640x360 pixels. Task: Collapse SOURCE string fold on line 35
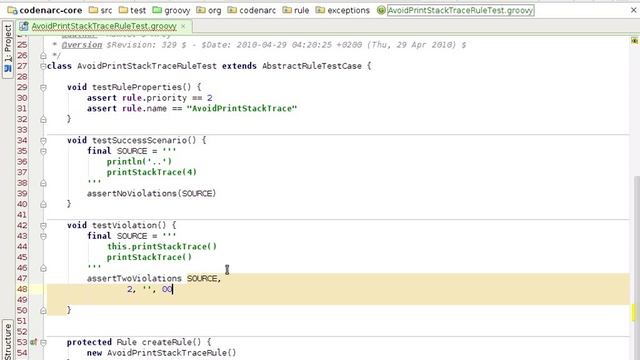43,151
